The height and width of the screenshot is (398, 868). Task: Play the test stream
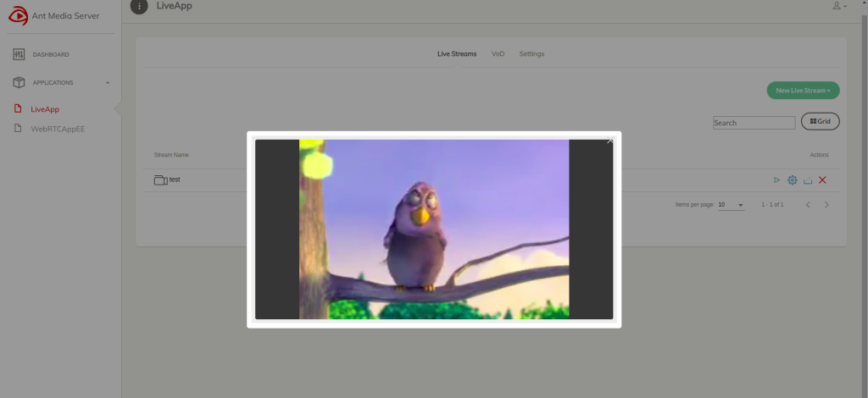coord(776,180)
